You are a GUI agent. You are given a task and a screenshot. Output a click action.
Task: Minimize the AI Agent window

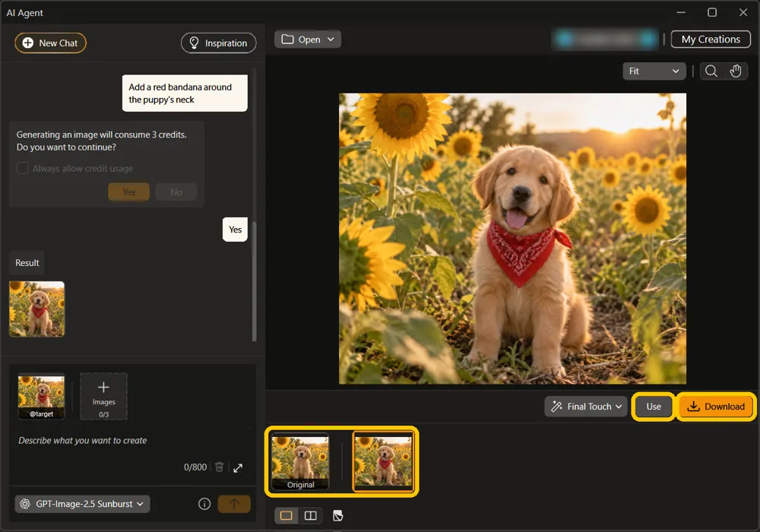pyautogui.click(x=681, y=12)
